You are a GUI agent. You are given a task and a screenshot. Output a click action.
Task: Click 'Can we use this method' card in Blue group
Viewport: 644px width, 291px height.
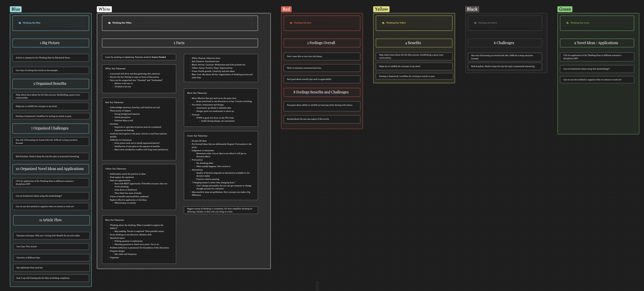51,207
